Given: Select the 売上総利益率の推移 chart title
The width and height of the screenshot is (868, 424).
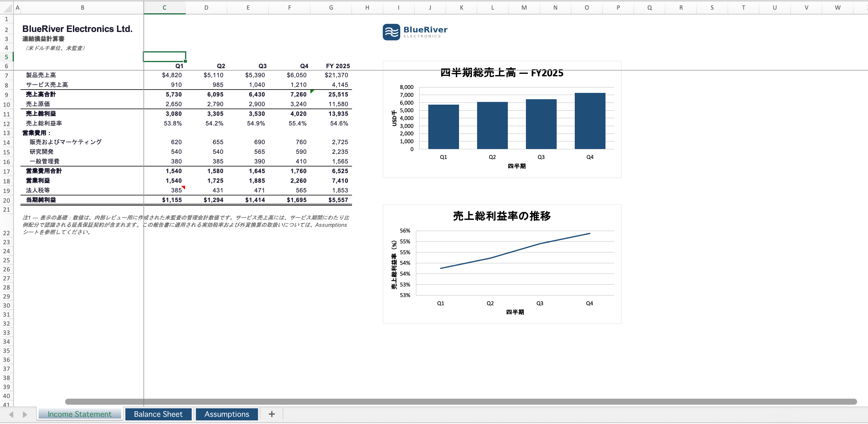Looking at the screenshot, I should (x=502, y=216).
